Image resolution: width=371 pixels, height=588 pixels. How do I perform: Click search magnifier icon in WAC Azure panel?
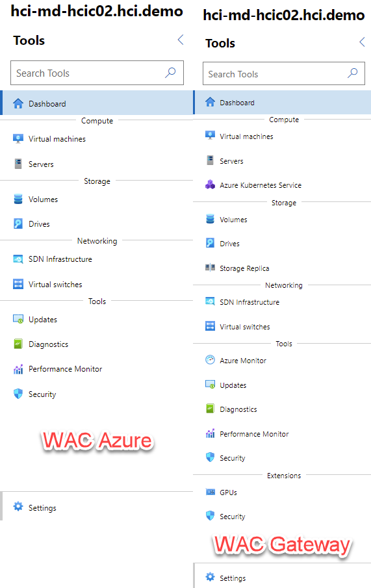[170, 72]
